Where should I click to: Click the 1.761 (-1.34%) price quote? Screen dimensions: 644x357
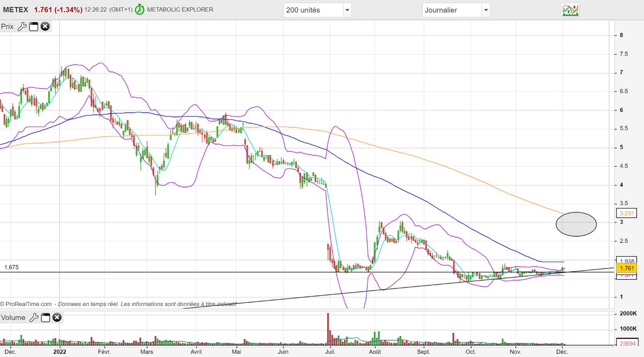[x=58, y=10]
